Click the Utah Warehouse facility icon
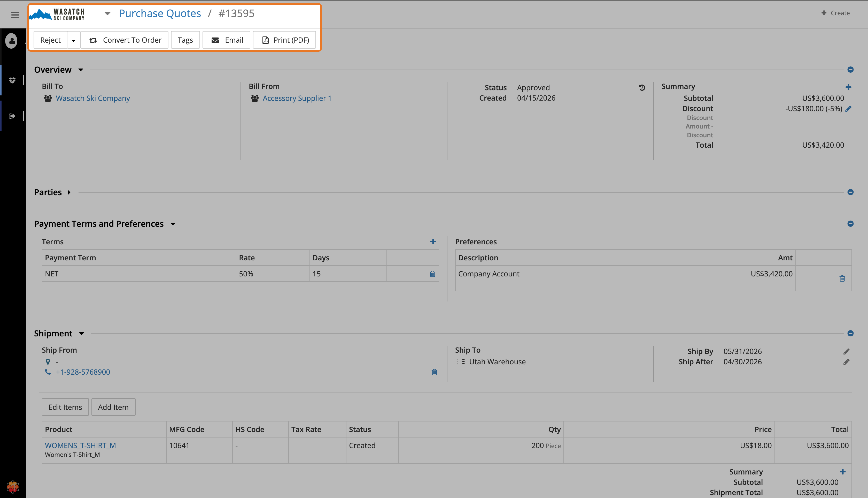 coord(461,361)
